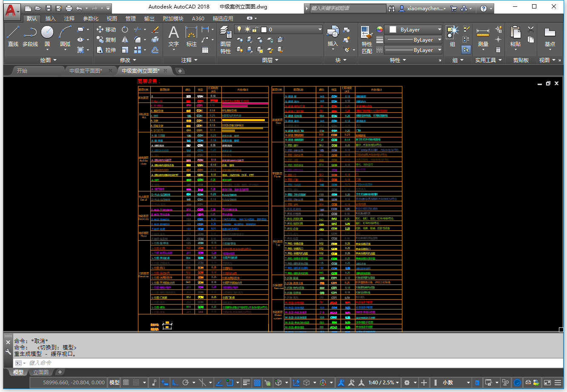Viewport: 567px width, 392px height.
Task: Toggle grid display in status bar
Action: 126,383
